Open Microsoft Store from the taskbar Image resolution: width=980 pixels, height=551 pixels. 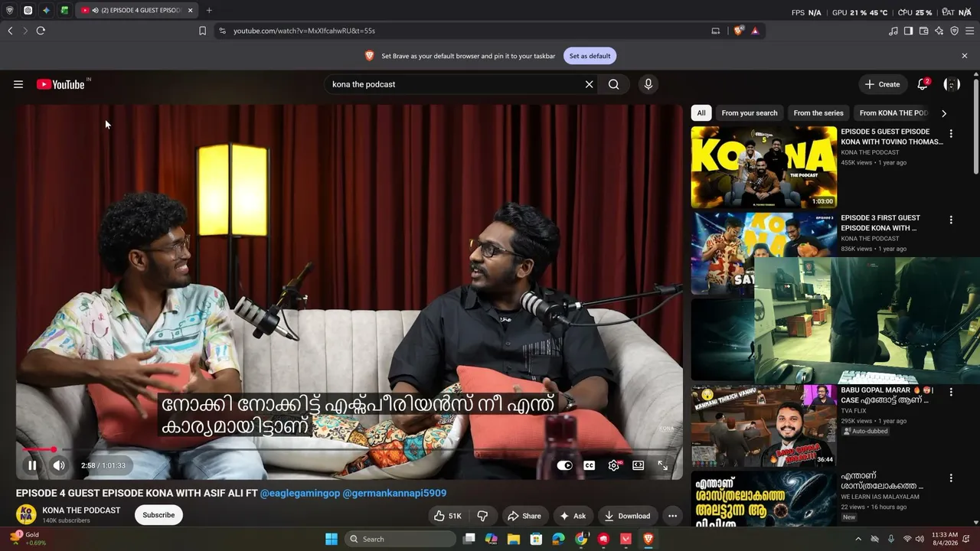tap(536, 539)
